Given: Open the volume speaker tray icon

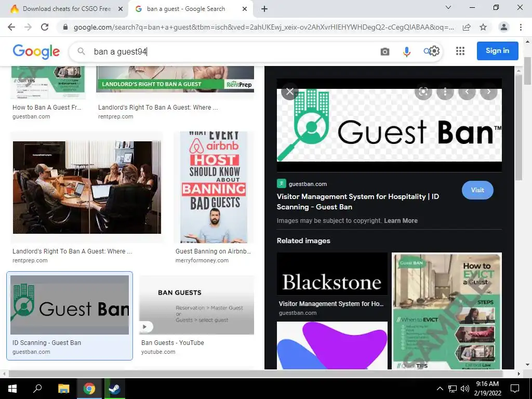Looking at the screenshot, I should (465, 389).
